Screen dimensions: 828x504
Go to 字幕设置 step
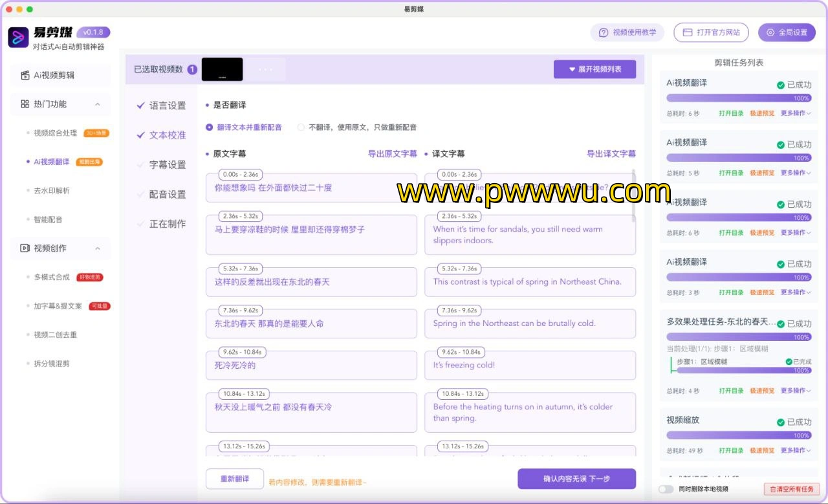(x=161, y=165)
